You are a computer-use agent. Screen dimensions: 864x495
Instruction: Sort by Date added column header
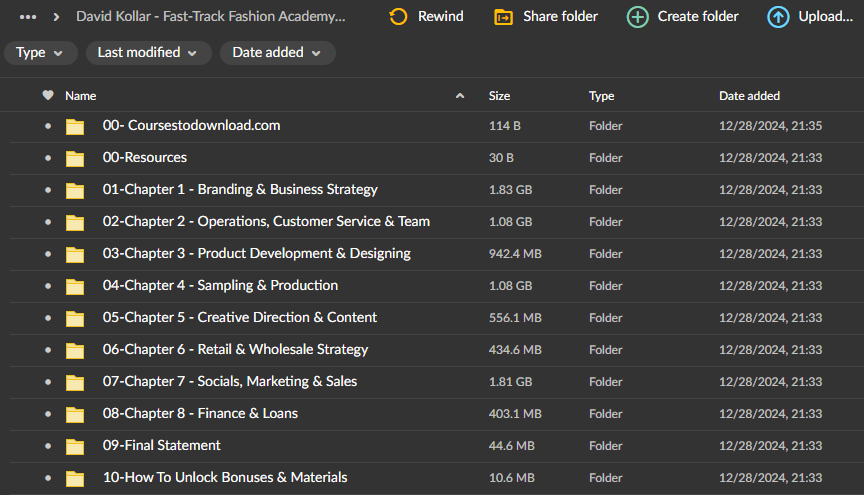pyautogui.click(x=749, y=96)
